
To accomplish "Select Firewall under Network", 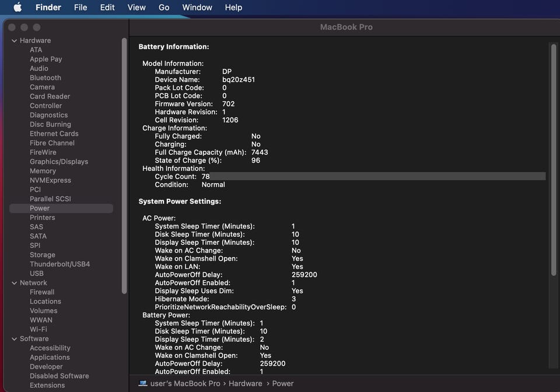I will point(42,292).
